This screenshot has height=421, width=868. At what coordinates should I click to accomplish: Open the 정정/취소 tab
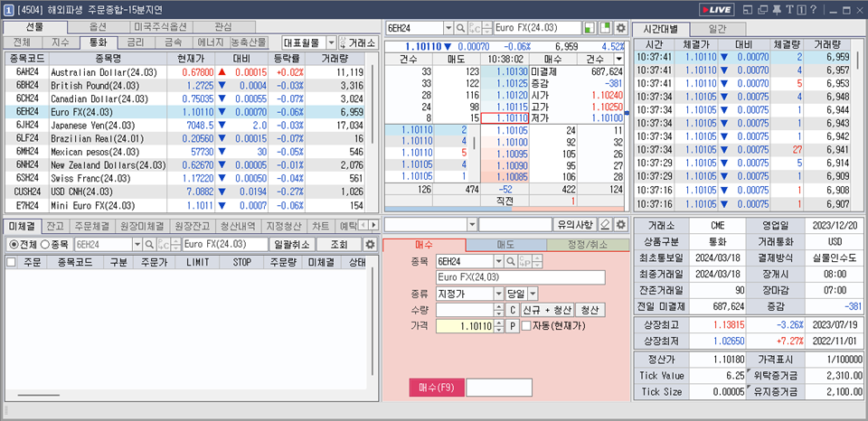pyautogui.click(x=588, y=245)
